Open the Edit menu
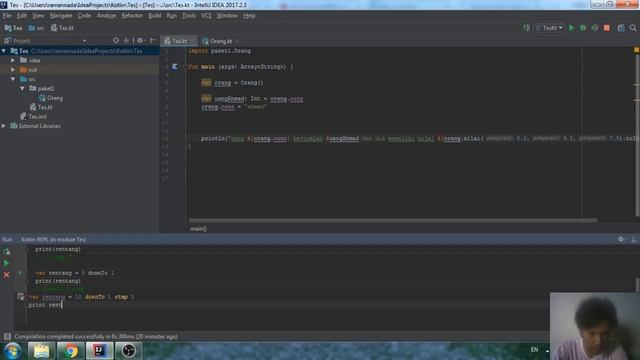This screenshot has height=360, width=640. point(22,16)
